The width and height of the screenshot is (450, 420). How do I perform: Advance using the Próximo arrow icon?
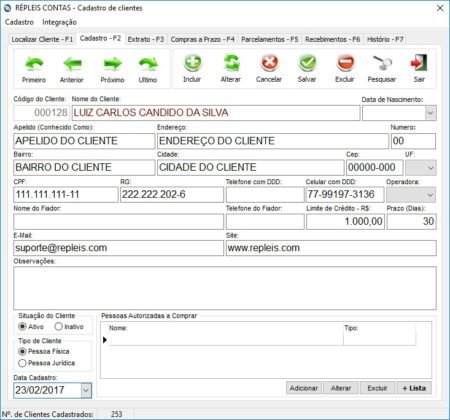pyautogui.click(x=112, y=63)
